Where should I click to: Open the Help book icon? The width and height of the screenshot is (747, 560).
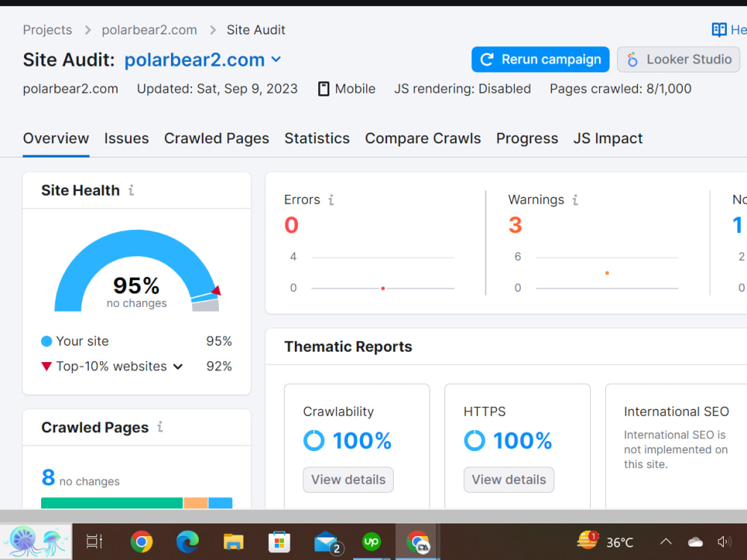pos(719,30)
